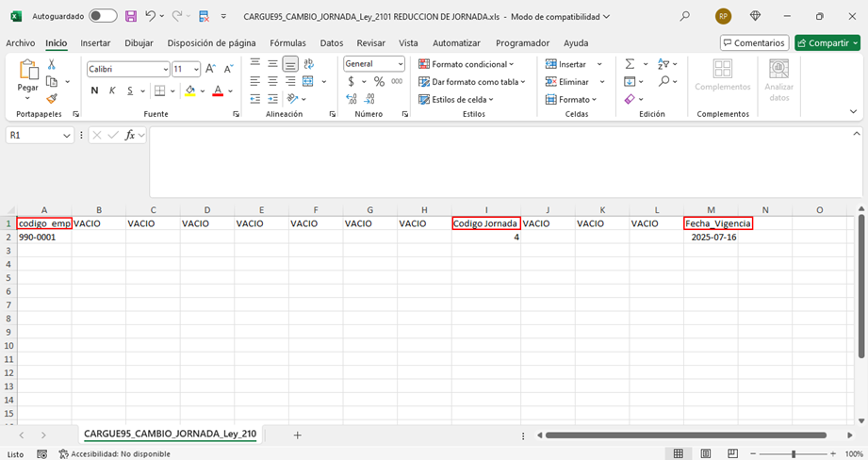Switch to Page Break Preview view icon
The width and height of the screenshot is (868, 460).
click(x=731, y=453)
